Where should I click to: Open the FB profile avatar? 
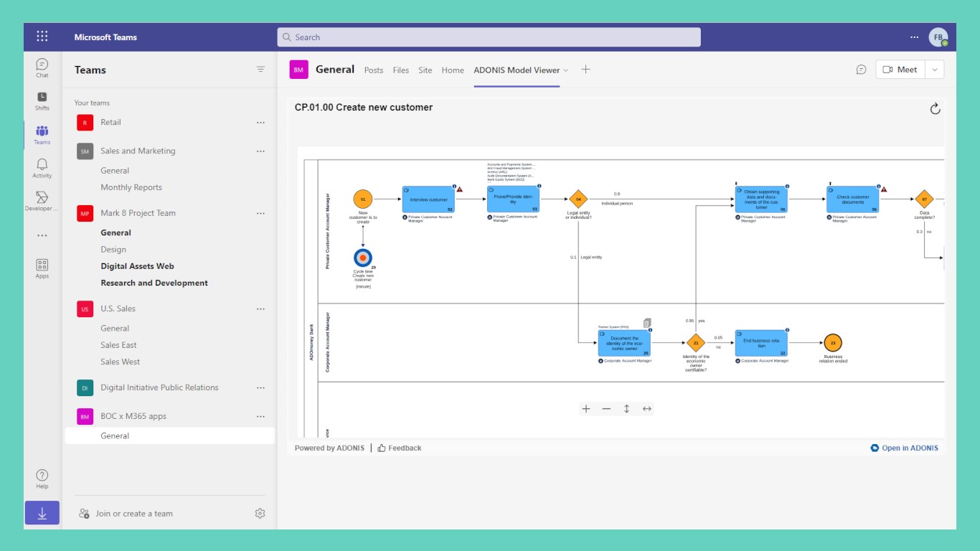tap(938, 37)
